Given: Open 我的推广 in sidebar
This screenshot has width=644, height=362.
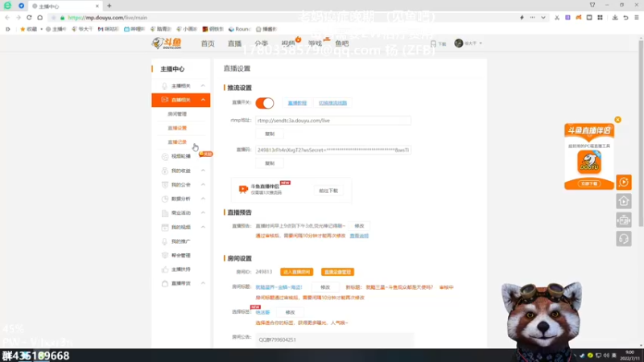Looking at the screenshot, I should [x=180, y=241].
